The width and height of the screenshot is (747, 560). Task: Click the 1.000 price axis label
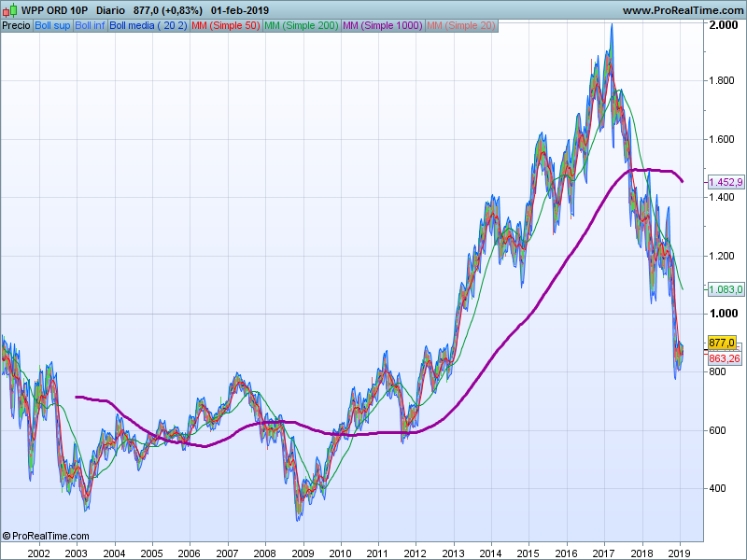(724, 314)
